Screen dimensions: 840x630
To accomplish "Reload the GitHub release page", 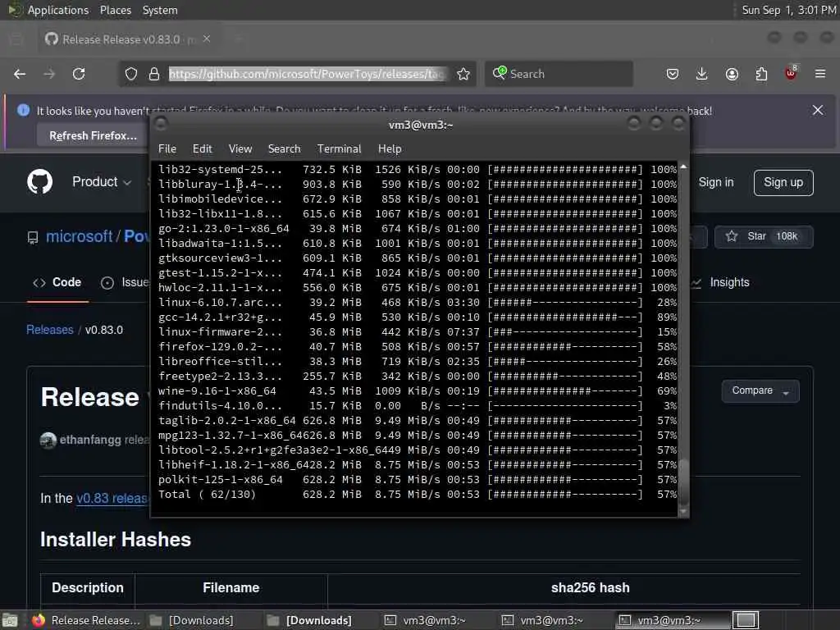I will point(79,74).
